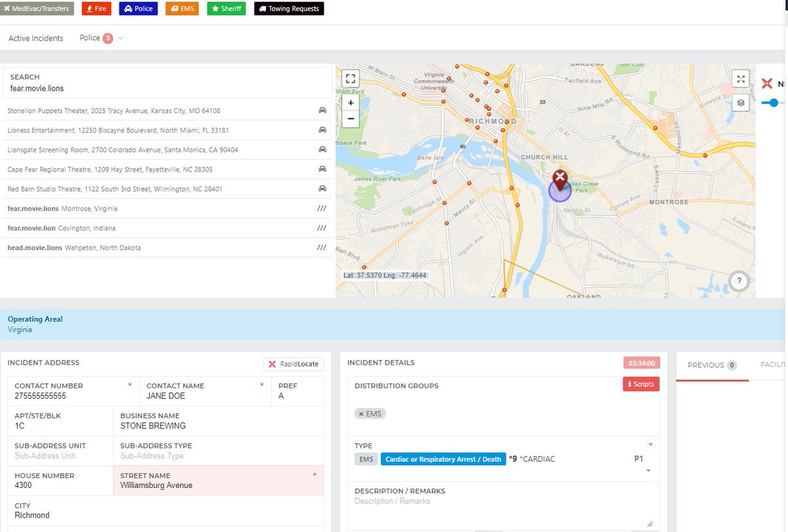Zoom in on the map
788x532 pixels.
coord(351,102)
